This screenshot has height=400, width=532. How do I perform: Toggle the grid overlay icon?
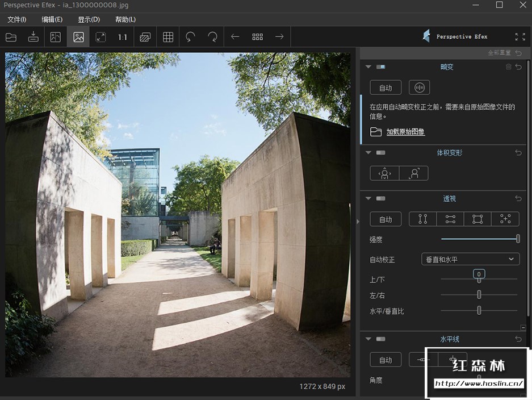click(168, 37)
